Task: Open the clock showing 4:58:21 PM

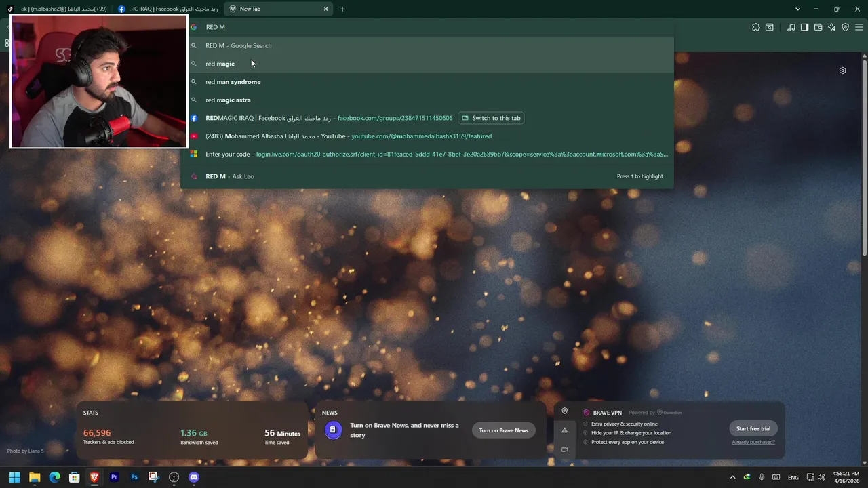Action: [844, 477]
